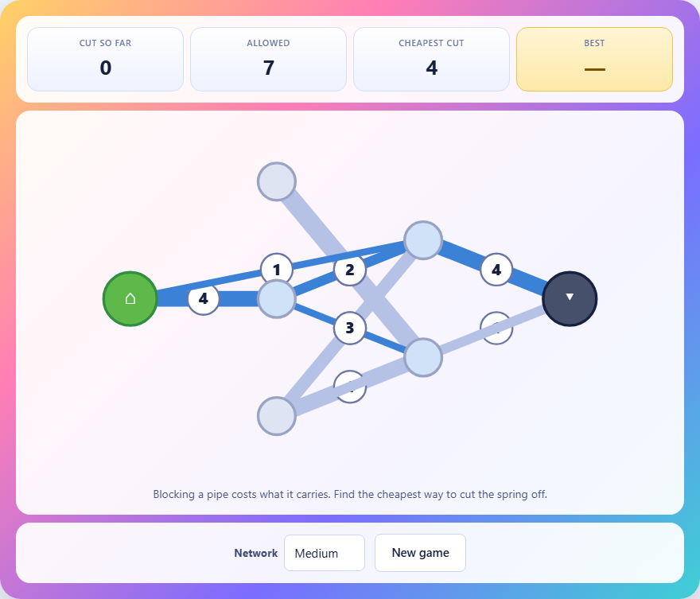Block the thick pale pipe leaving the bottom gray node
Image resolution: width=700 pixels, height=599 pixels.
(350, 387)
